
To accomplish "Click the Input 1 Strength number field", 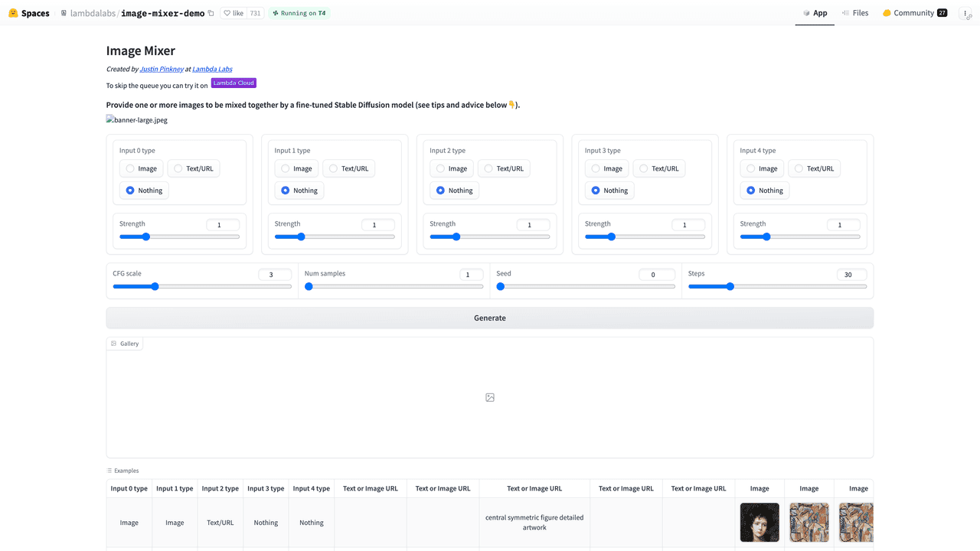I will pos(378,225).
